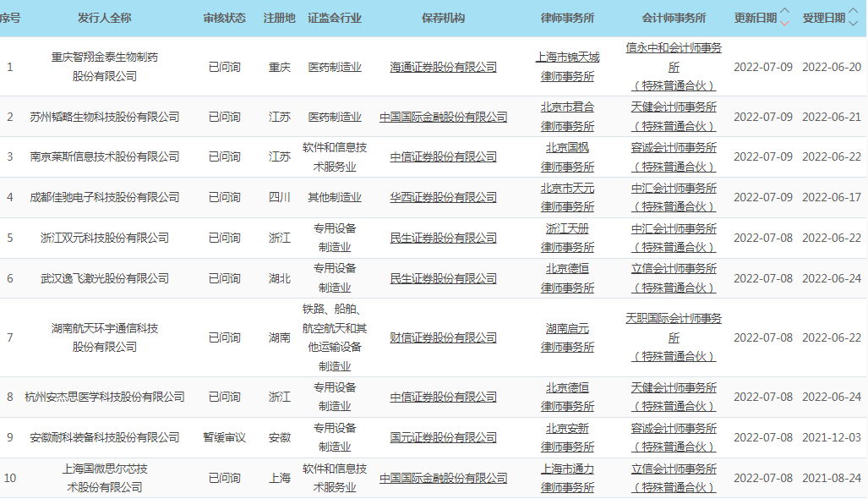The width and height of the screenshot is (868, 499).
Task: Open 财信证券股份有限公司 sponsor link
Action: tap(443, 337)
